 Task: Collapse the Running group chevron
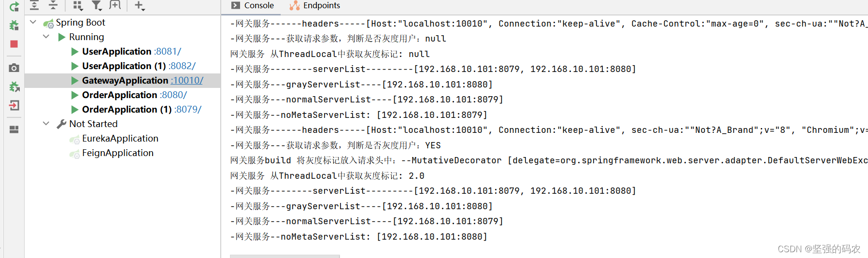46,37
